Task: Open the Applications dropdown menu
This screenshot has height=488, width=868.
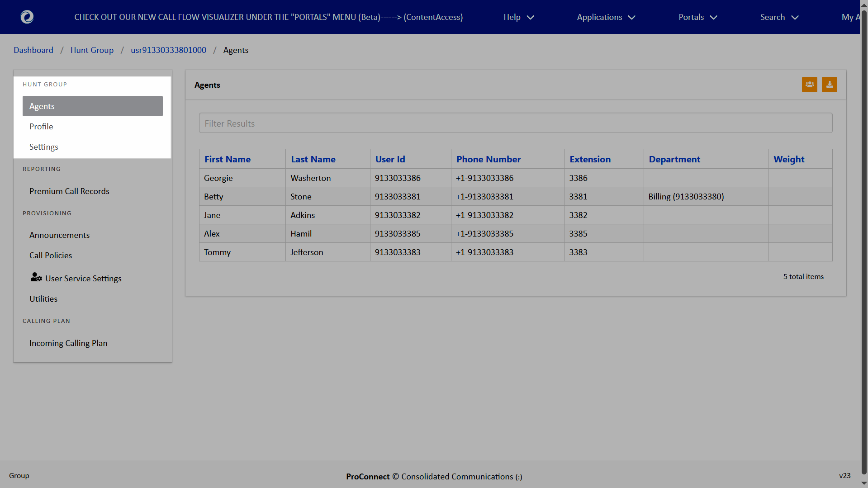Action: (606, 17)
